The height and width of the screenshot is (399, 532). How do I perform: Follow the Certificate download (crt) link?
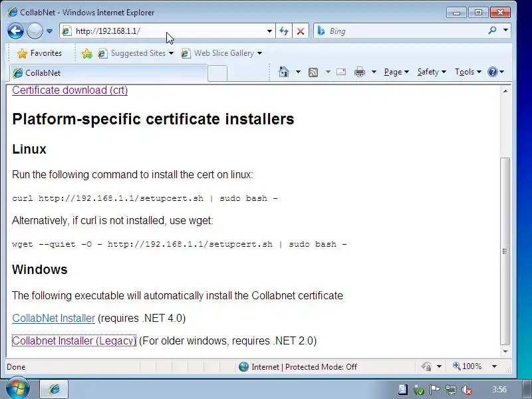(70, 90)
